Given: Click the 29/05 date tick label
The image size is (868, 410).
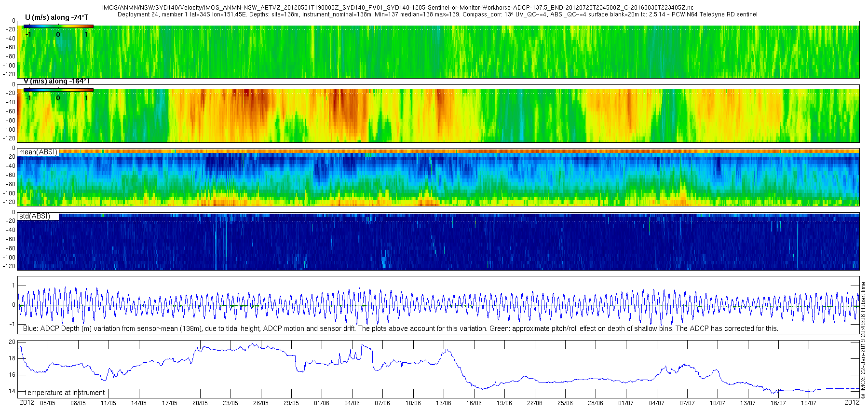Looking at the screenshot, I should coord(291,403).
